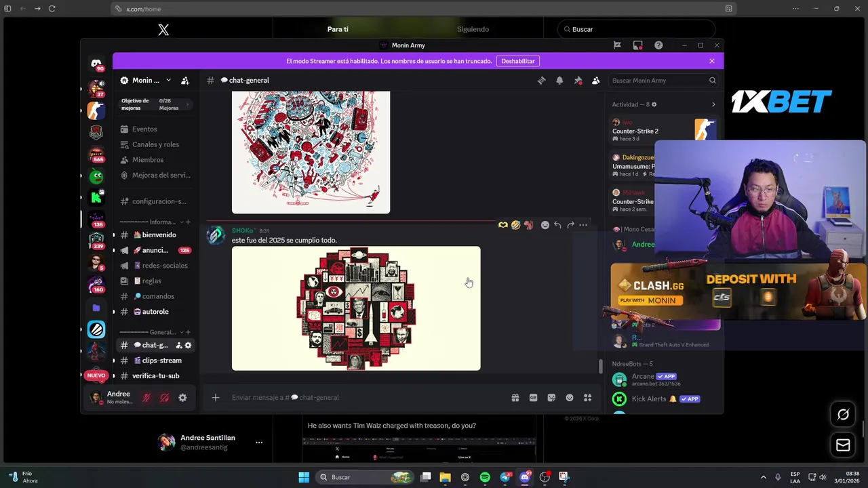Screen dimensions: 868x488
Task: Dismiss the streamer mode banner
Action: coord(711,61)
